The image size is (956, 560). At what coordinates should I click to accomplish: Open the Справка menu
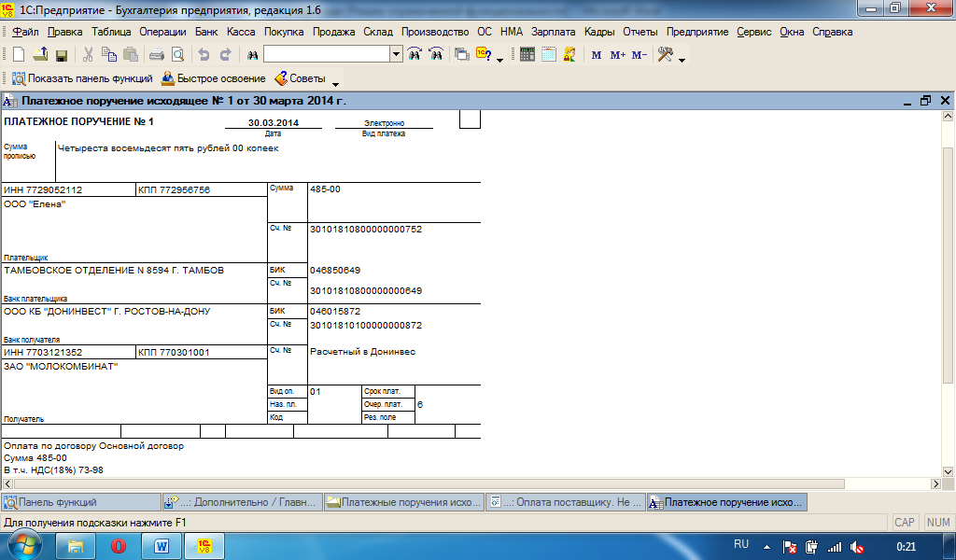(832, 32)
